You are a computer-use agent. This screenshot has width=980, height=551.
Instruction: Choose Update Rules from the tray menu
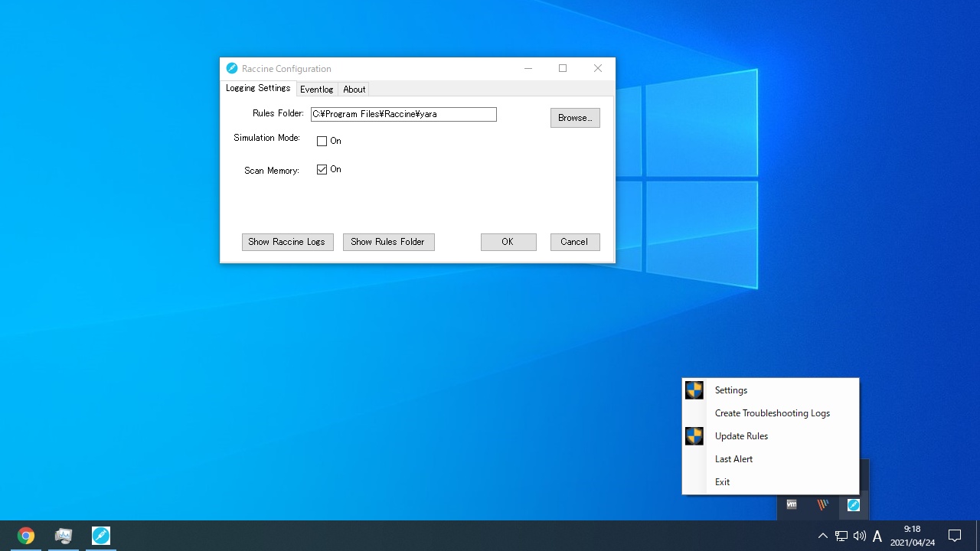[770, 436]
